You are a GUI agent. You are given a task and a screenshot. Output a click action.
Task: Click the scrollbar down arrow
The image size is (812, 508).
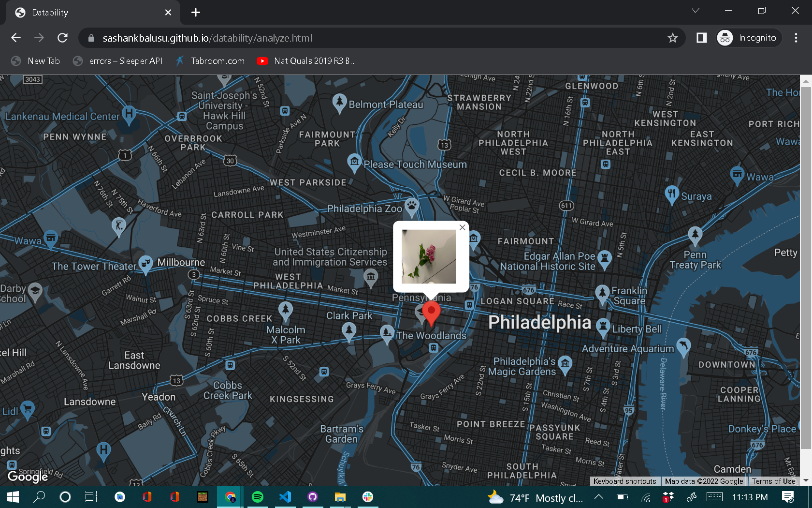[805, 480]
